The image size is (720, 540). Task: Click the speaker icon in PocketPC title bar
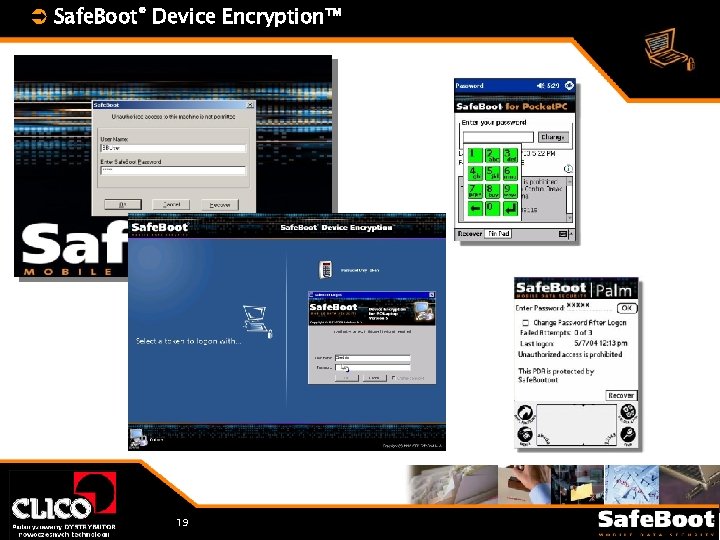click(x=541, y=85)
